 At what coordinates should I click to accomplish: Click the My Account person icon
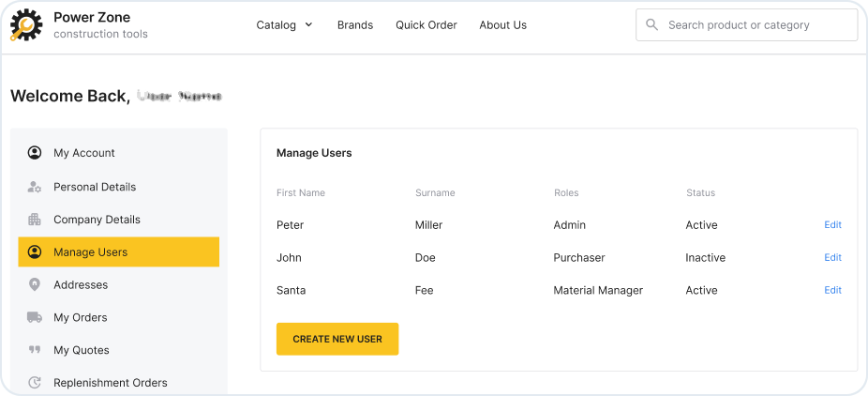[x=35, y=153]
